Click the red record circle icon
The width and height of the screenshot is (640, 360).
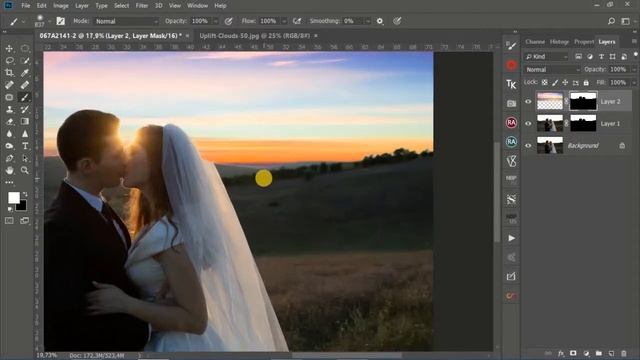click(x=511, y=65)
